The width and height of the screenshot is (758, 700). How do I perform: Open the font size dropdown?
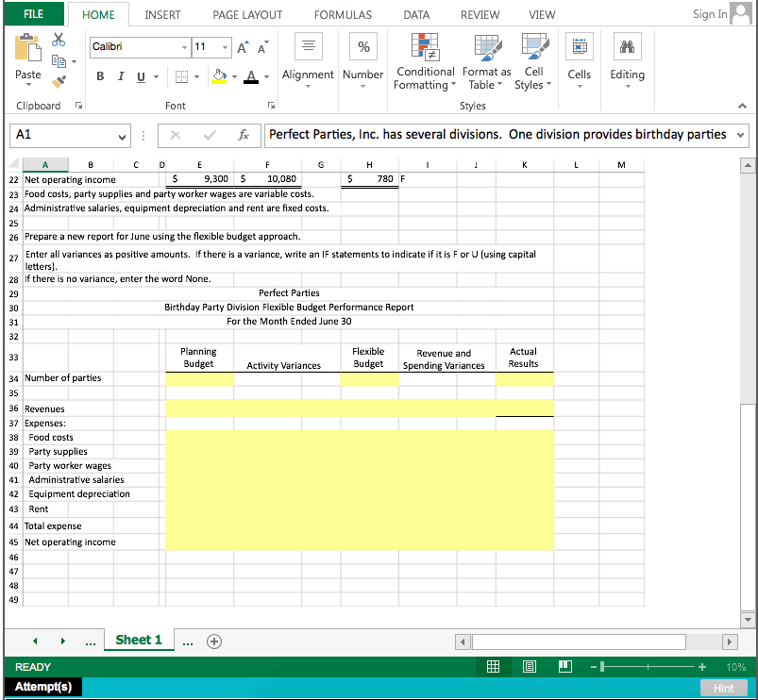pyautogui.click(x=224, y=46)
